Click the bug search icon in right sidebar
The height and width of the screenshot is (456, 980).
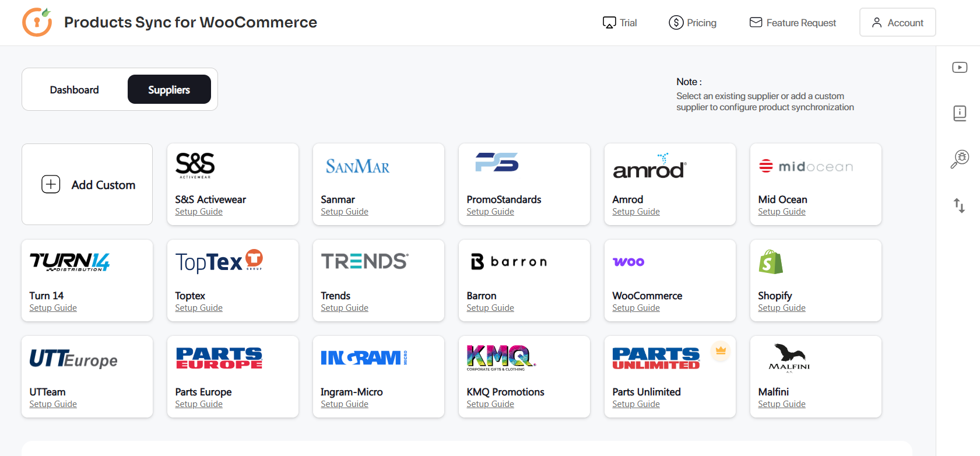[960, 159]
